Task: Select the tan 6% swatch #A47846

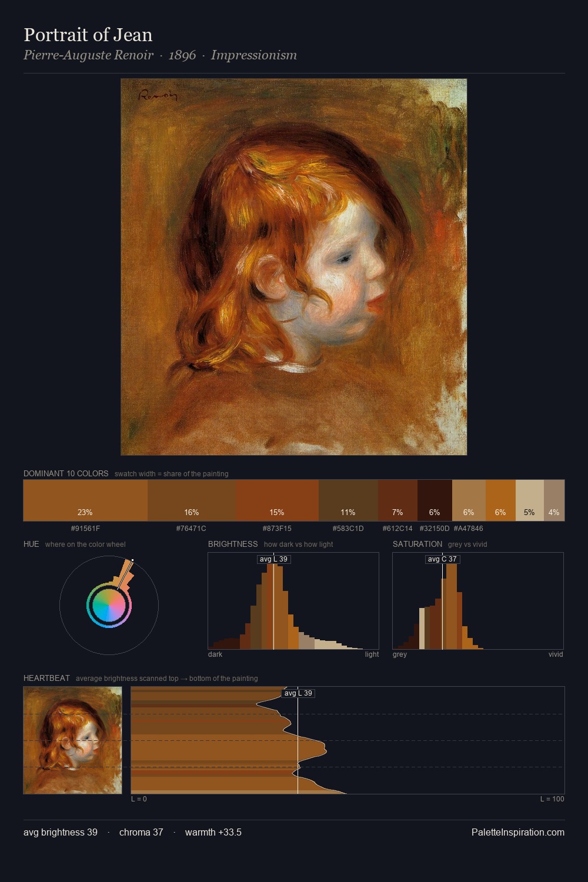Action: point(469,500)
